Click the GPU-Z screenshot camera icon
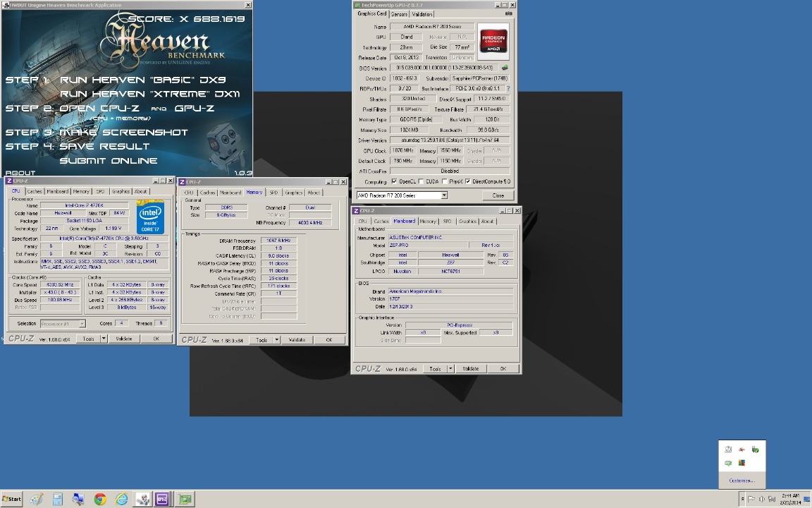The width and height of the screenshot is (812, 508). coord(508,14)
